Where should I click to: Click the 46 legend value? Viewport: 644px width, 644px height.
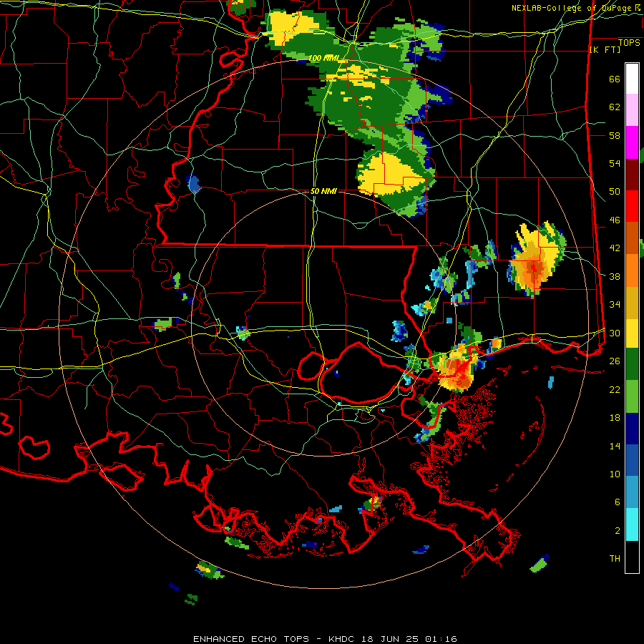tap(615, 220)
